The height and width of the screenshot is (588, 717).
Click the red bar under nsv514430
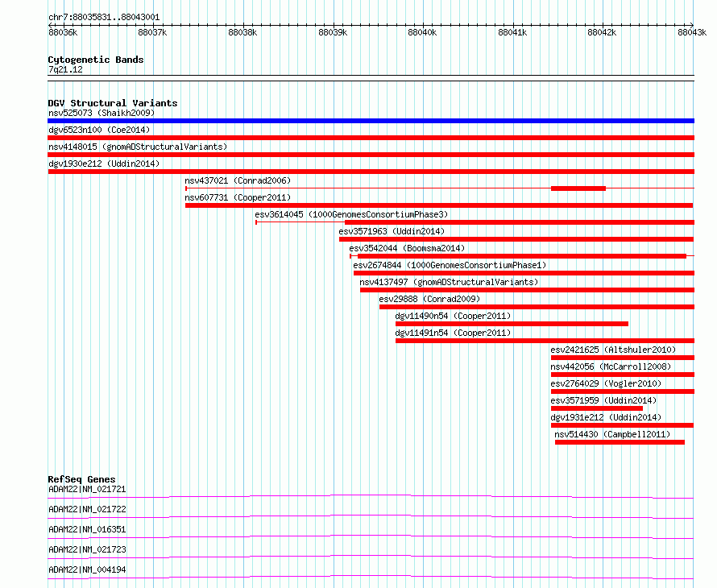620,442
